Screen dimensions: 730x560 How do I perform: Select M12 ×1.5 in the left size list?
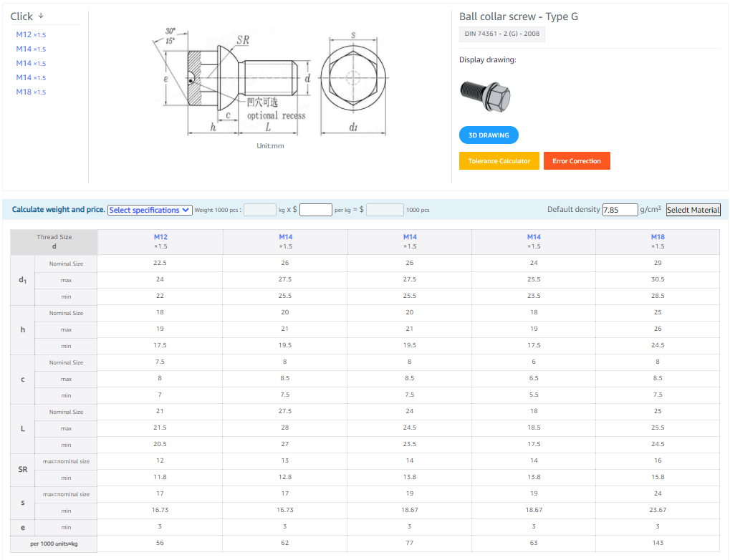31,34
